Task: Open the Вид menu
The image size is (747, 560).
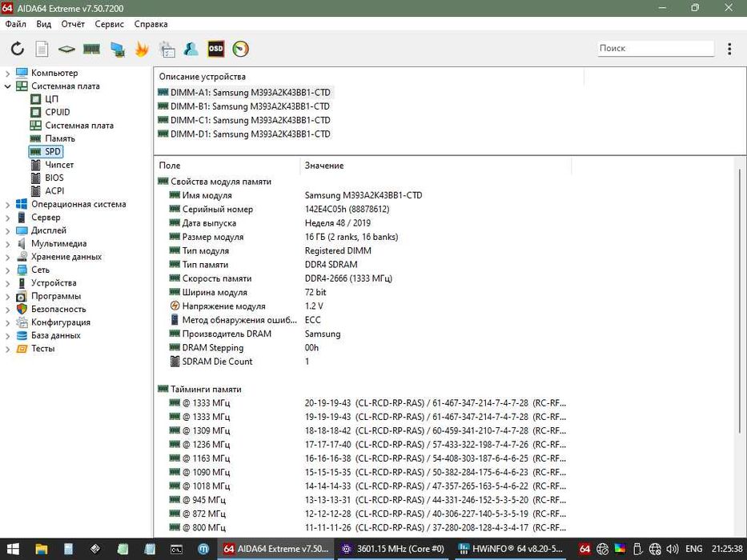Action: click(44, 24)
